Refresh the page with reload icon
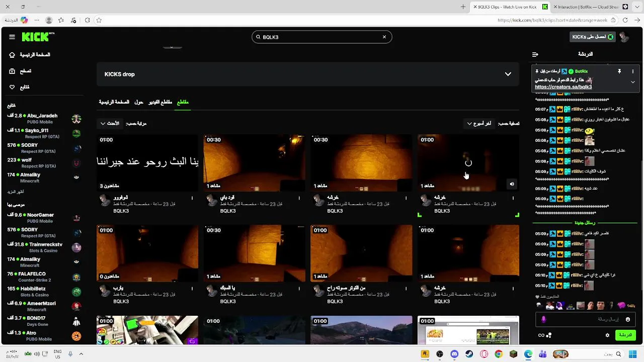The image size is (644, 362). pyautogui.click(x=625, y=20)
